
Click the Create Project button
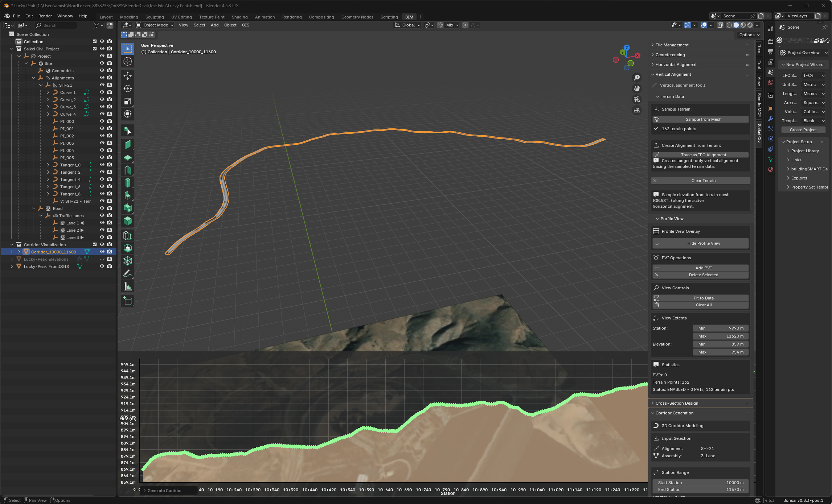[x=803, y=129]
